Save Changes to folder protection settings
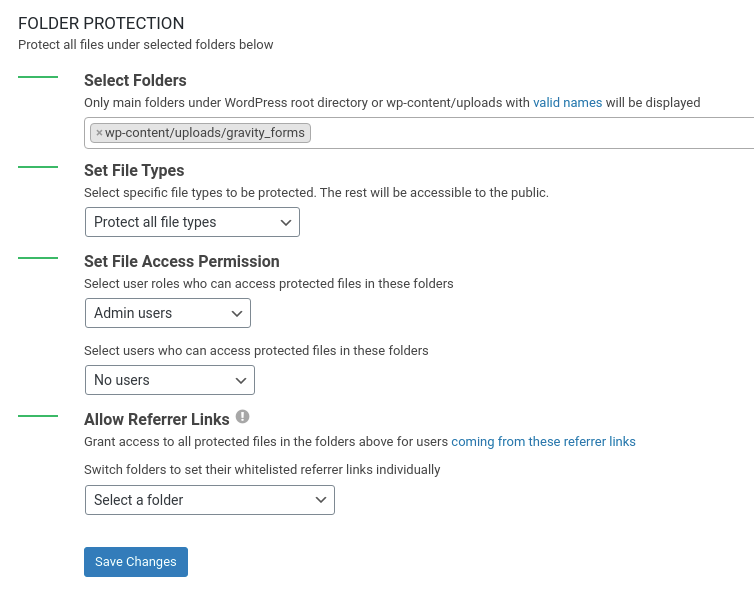Viewport: 754px width, 593px height. click(x=136, y=562)
